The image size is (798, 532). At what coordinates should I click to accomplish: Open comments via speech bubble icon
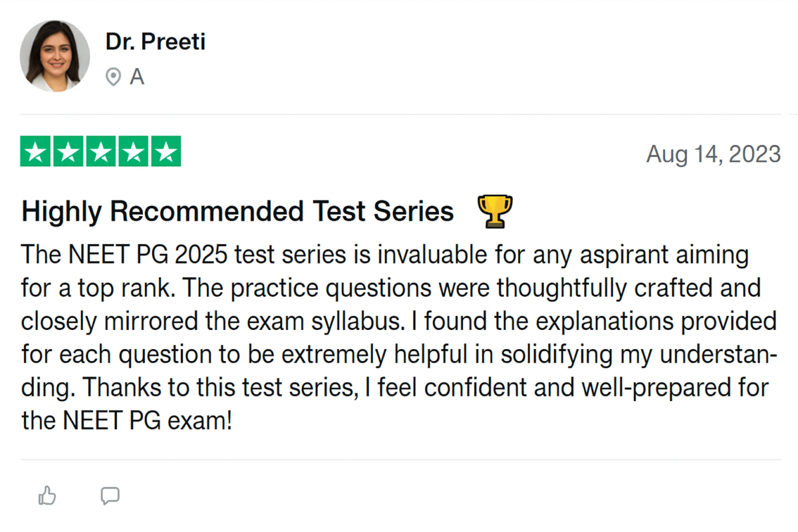(x=110, y=495)
